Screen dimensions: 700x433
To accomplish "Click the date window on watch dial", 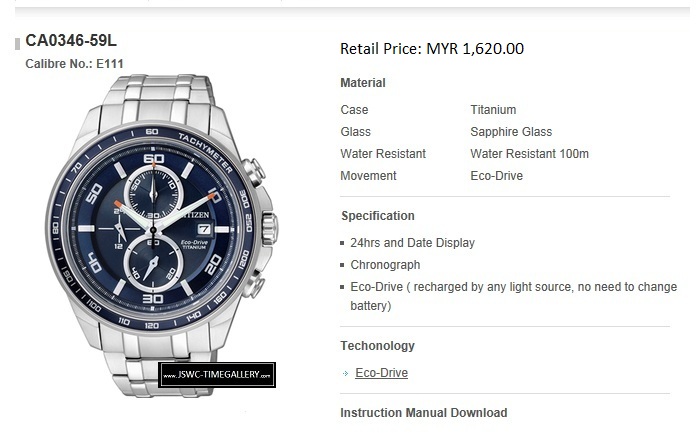I will click(204, 229).
